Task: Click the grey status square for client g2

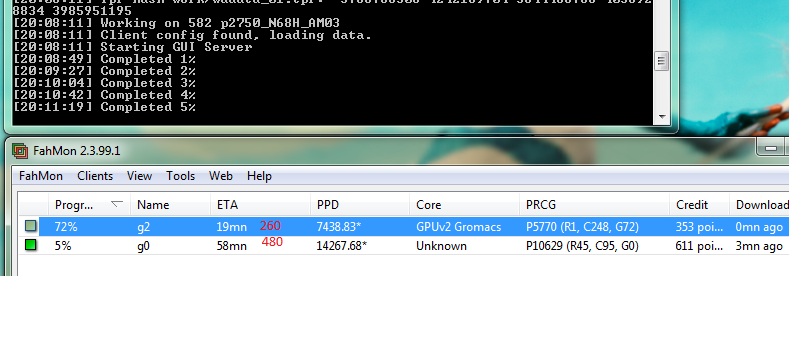Action: pos(31,226)
